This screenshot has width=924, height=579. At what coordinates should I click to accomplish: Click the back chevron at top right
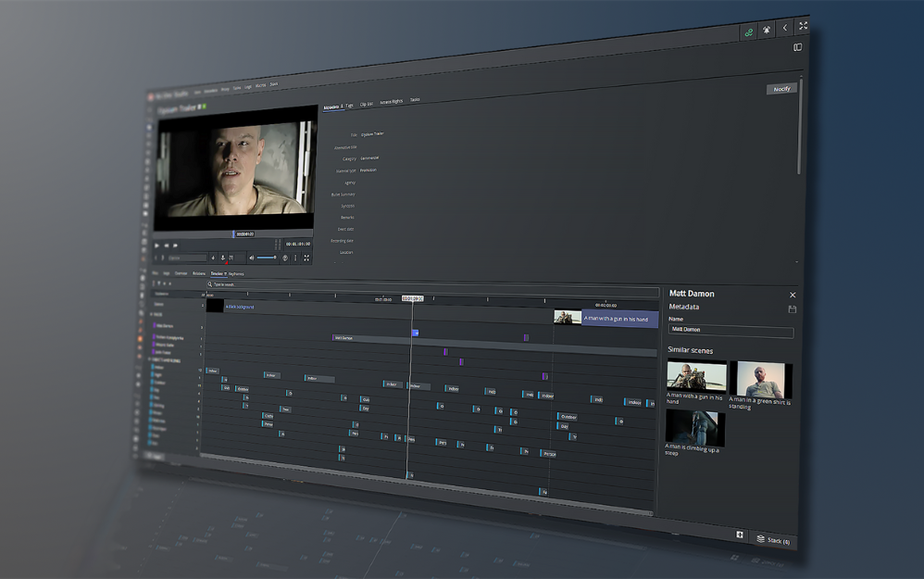coord(785,29)
